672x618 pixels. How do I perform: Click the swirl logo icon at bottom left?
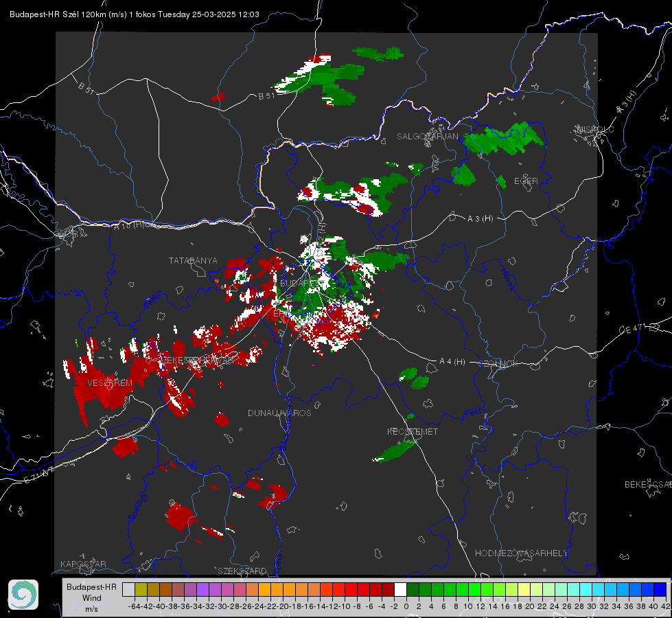[23, 595]
